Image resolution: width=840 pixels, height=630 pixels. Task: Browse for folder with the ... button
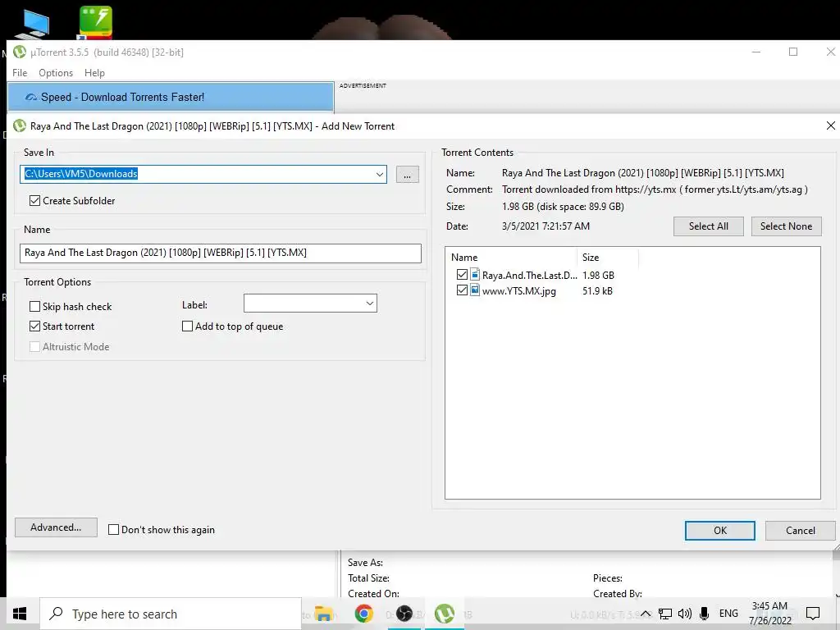coord(407,174)
